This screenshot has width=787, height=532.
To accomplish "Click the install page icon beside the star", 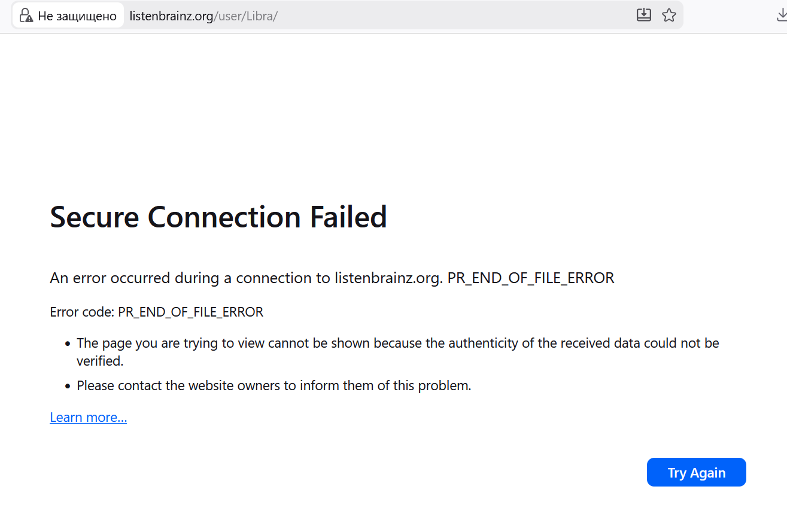I will pos(644,16).
